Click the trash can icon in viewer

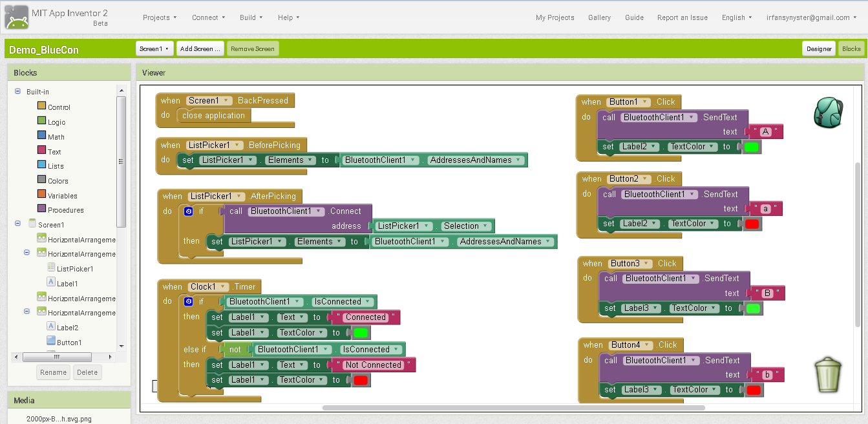[827, 376]
